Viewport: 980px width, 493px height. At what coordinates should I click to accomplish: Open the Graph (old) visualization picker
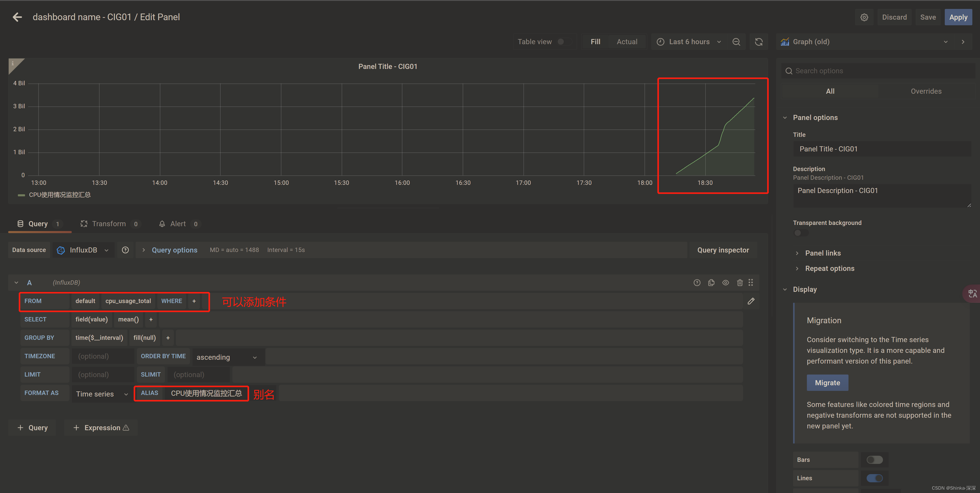click(x=864, y=42)
